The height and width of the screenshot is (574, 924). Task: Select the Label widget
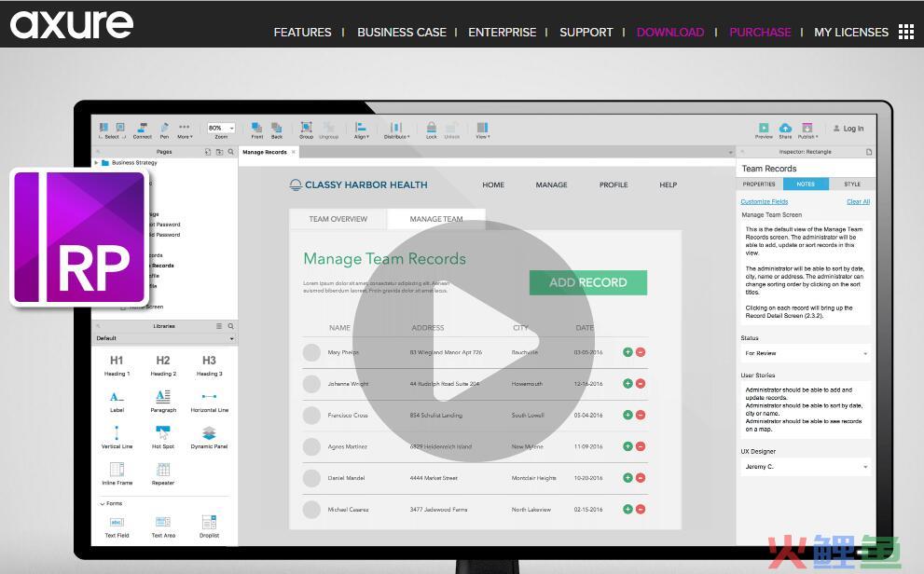click(x=117, y=401)
